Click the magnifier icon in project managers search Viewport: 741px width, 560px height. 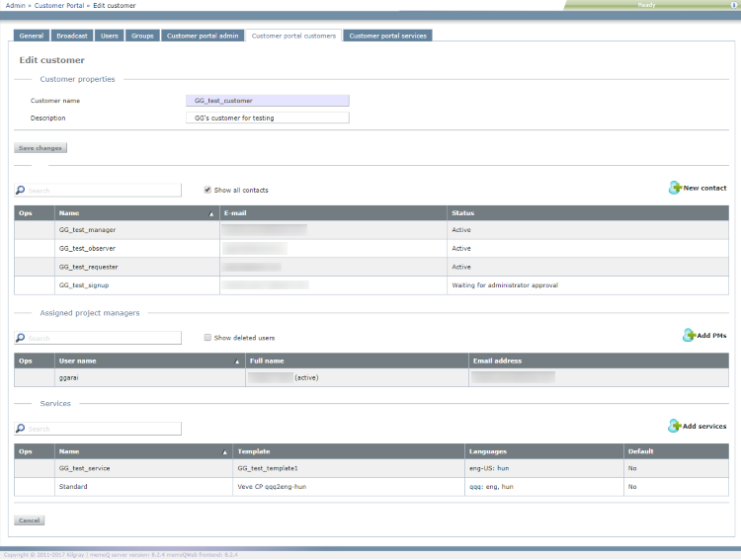pos(21,338)
